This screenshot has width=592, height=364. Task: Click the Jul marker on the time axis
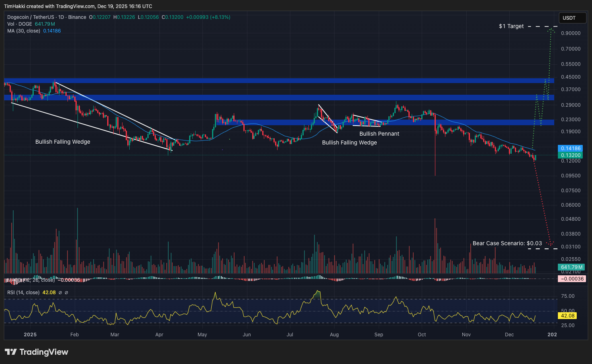290,334
